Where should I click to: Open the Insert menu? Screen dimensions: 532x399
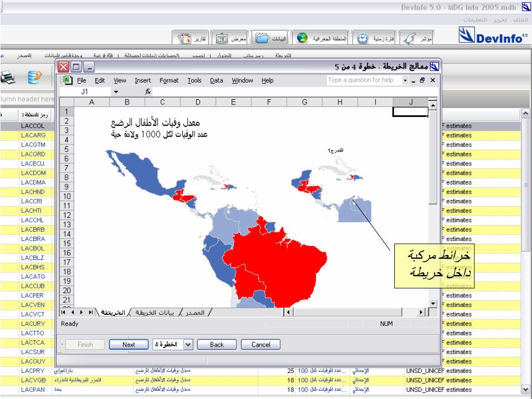pyautogui.click(x=142, y=81)
